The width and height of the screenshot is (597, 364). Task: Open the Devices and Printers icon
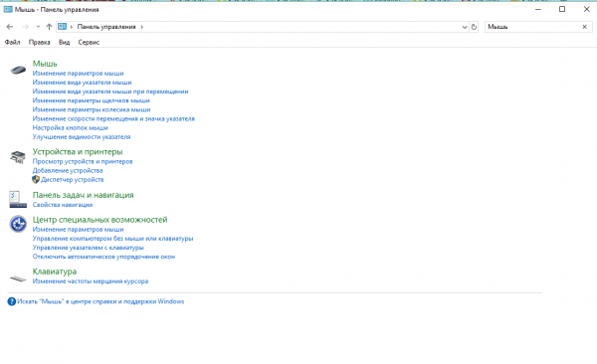[x=18, y=157]
